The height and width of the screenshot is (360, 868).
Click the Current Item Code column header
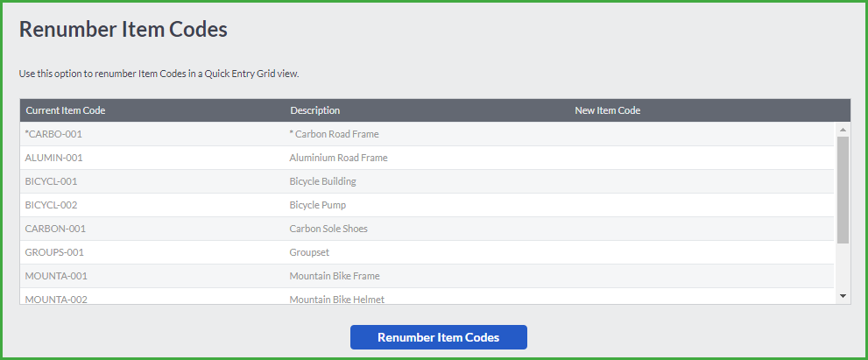click(x=66, y=110)
